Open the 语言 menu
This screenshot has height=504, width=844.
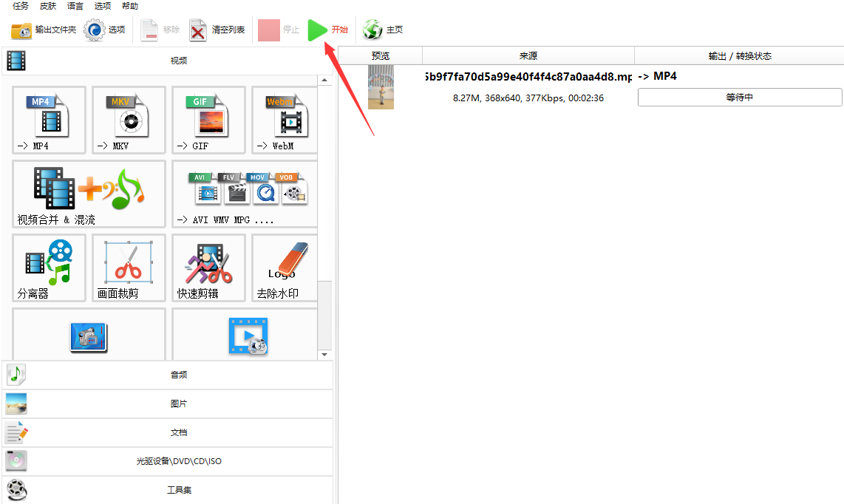click(x=75, y=6)
